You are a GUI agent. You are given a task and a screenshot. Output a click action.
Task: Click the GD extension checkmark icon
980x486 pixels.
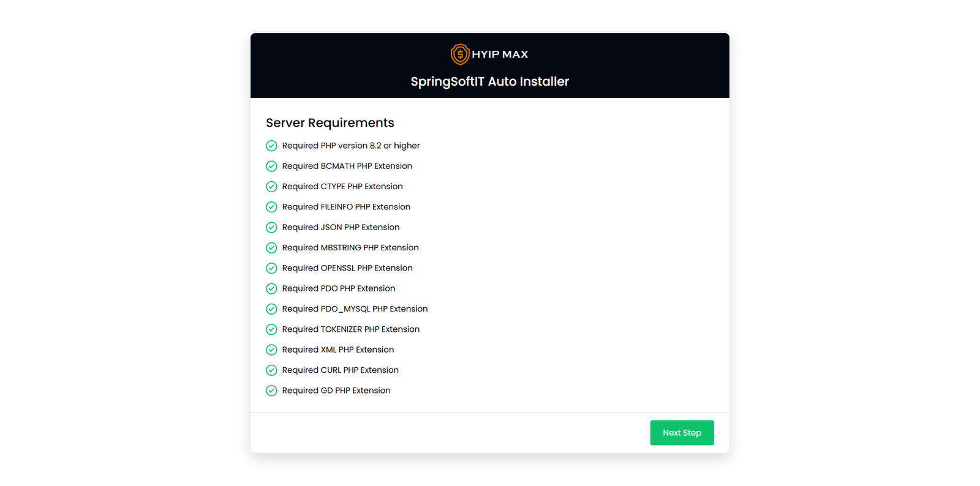tap(271, 391)
